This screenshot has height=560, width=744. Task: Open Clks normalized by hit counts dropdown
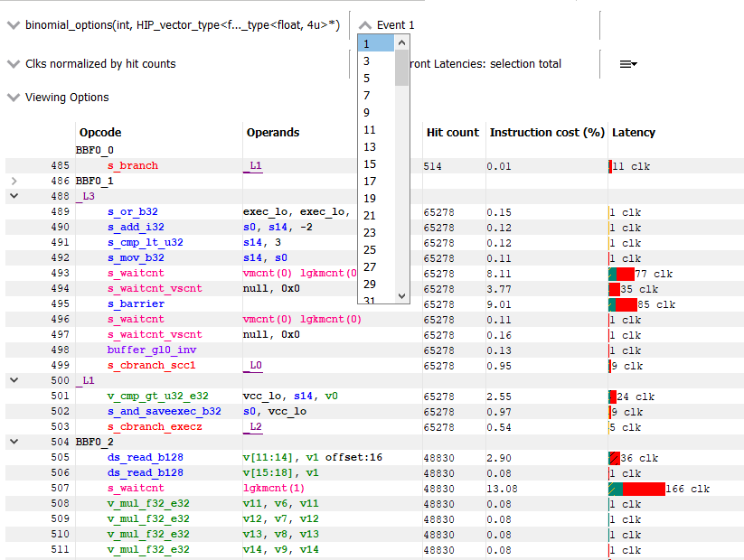(x=14, y=64)
